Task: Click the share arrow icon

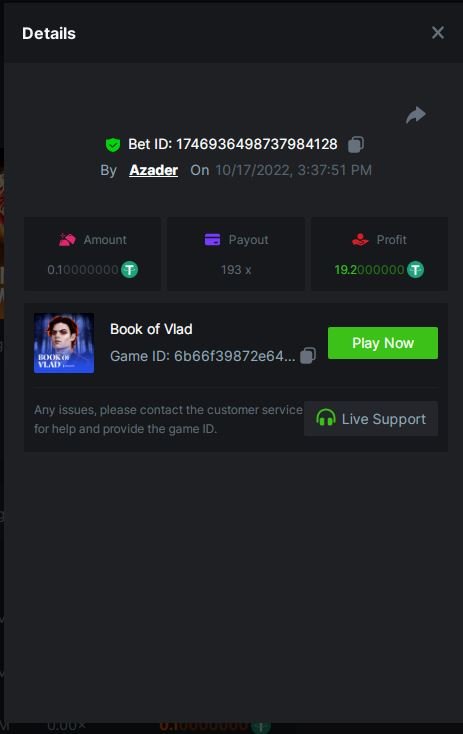Action: click(416, 115)
